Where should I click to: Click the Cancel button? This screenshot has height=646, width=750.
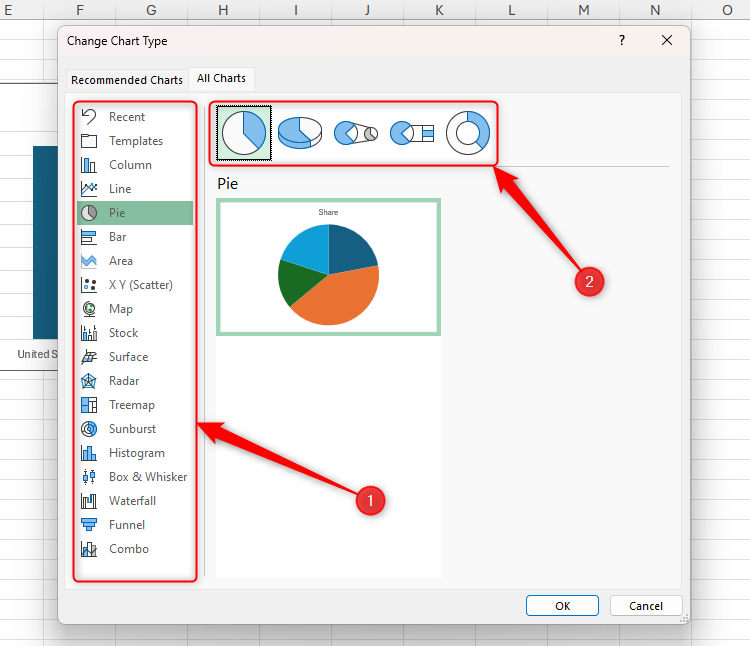click(x=645, y=605)
